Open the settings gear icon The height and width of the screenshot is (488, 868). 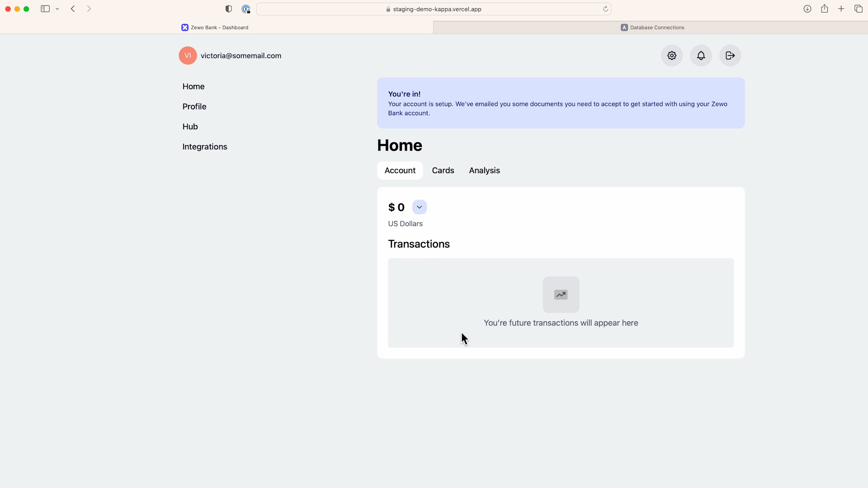(x=672, y=56)
